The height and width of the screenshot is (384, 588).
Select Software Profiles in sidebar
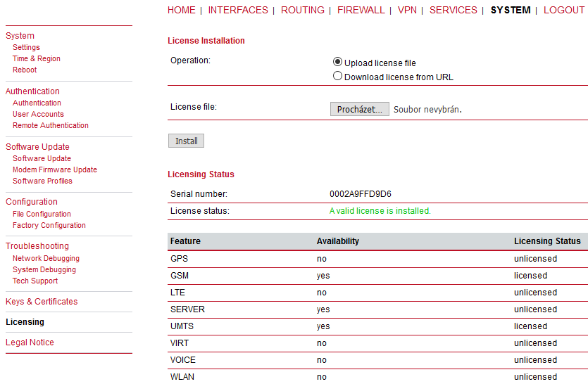42,181
